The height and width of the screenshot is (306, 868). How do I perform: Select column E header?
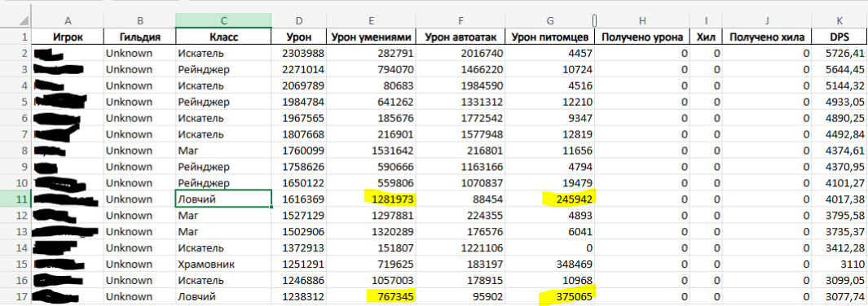(372, 21)
